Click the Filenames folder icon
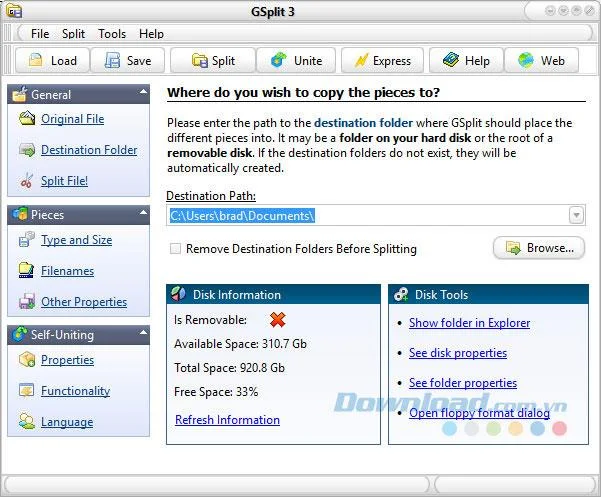Image resolution: width=601 pixels, height=497 pixels. tap(26, 270)
